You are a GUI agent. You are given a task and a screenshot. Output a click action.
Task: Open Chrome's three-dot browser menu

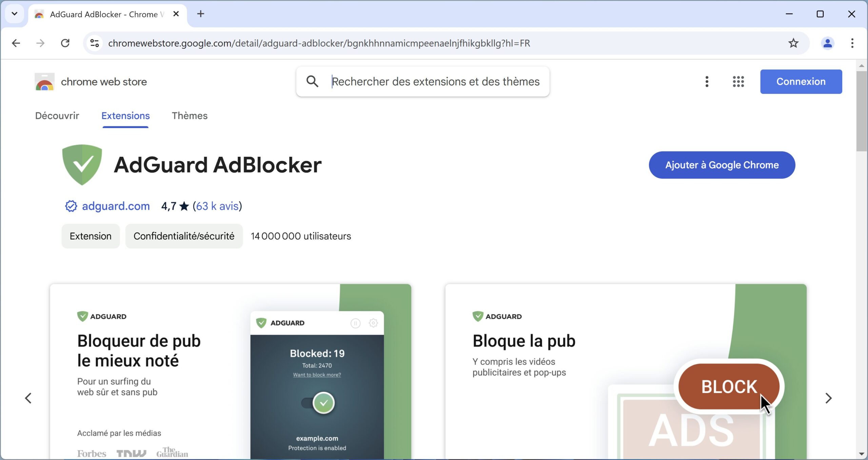pyautogui.click(x=852, y=43)
